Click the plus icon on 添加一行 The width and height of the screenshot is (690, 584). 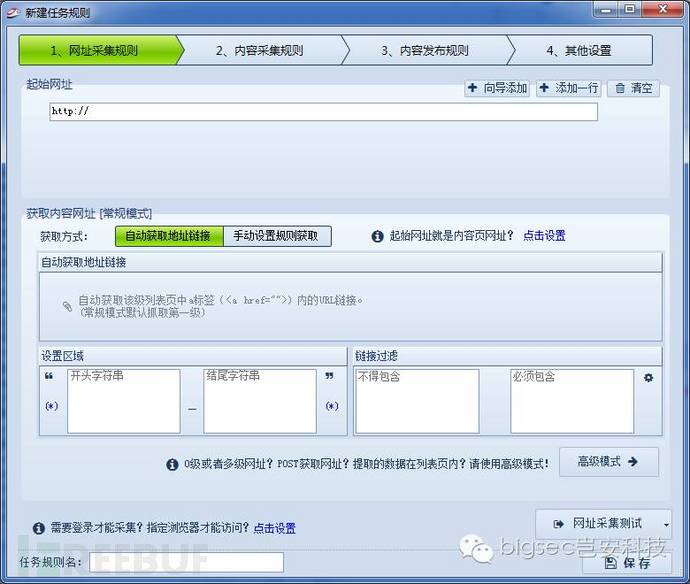(x=544, y=88)
